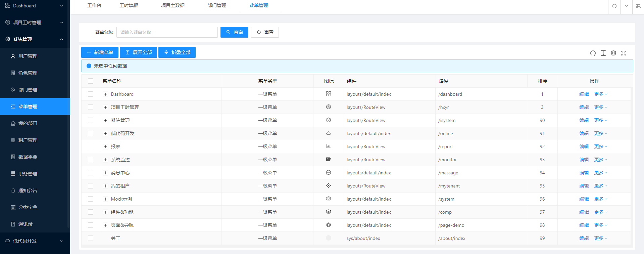Screen dimensions: 644x254
Task: Click the bar chart icon in 报表 row
Action: 329,146
